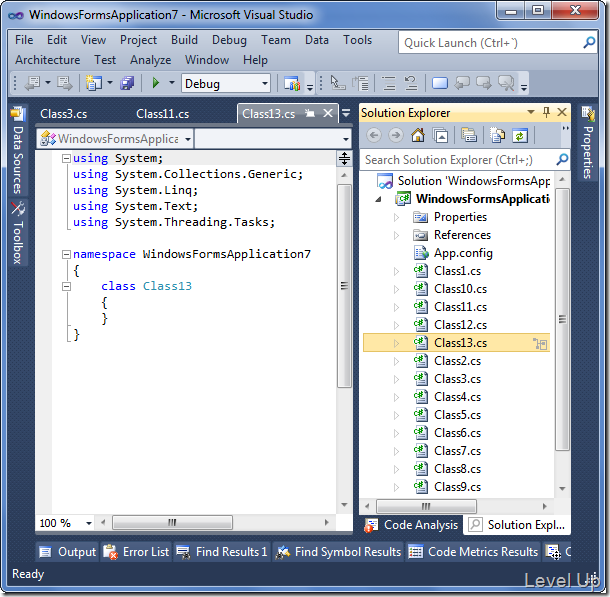Screen dimensions: 610x597
Task: Open the 100 % zoom dropdown
Action: point(89,523)
